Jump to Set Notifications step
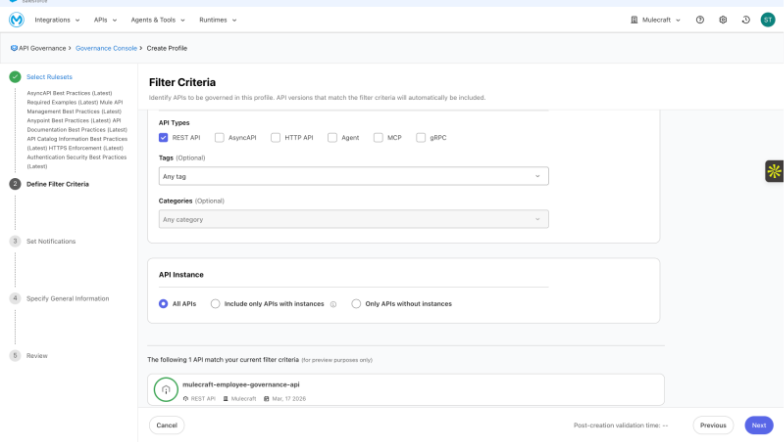784x442 pixels. coord(50,241)
